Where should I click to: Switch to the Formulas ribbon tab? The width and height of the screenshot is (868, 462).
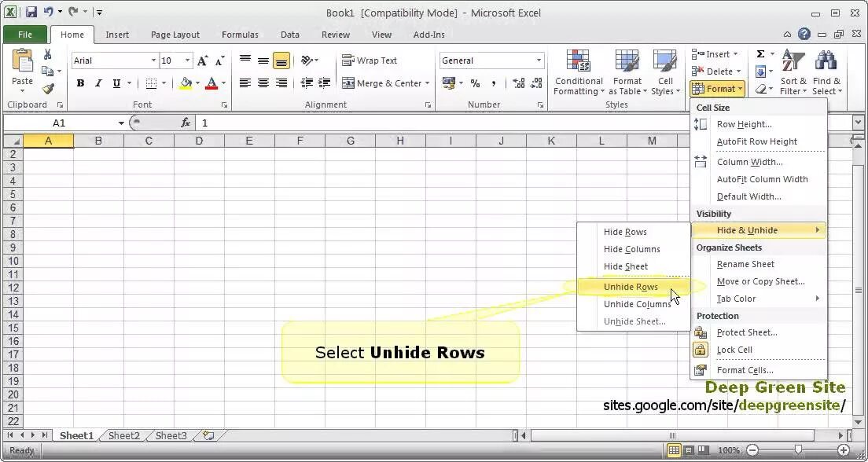tap(240, 35)
